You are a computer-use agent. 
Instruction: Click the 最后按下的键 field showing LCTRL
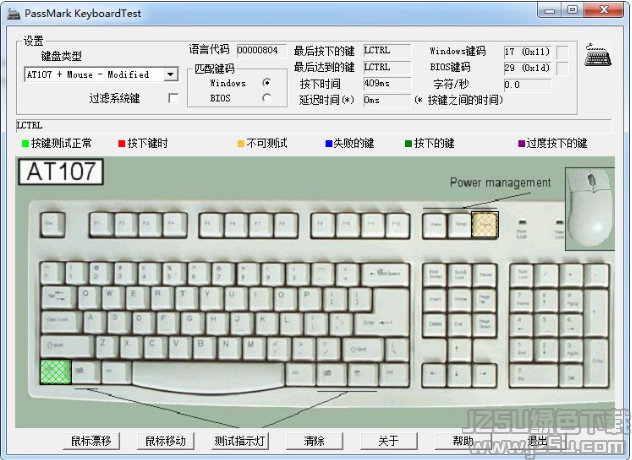(x=387, y=50)
